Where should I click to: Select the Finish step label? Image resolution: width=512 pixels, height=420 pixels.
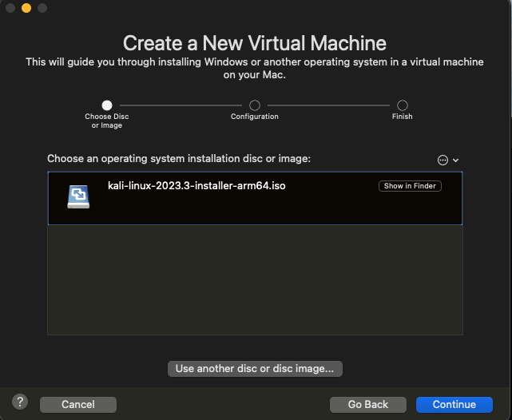coord(403,117)
